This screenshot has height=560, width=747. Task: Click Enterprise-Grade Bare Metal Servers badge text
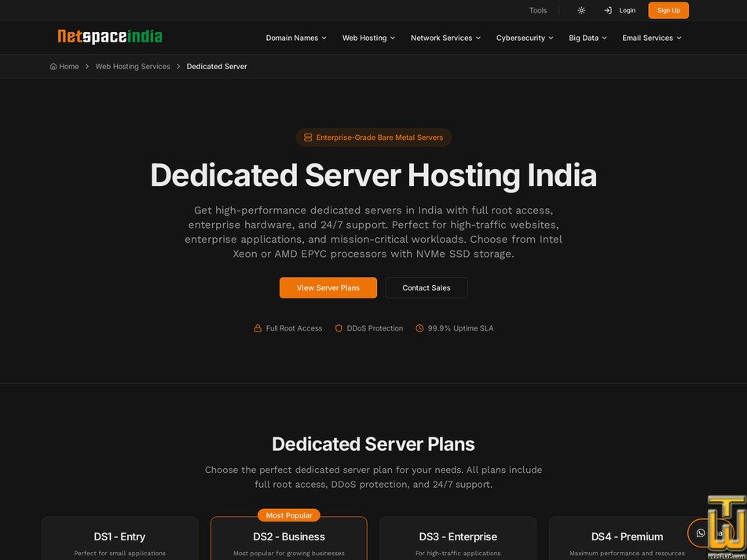[379, 137]
